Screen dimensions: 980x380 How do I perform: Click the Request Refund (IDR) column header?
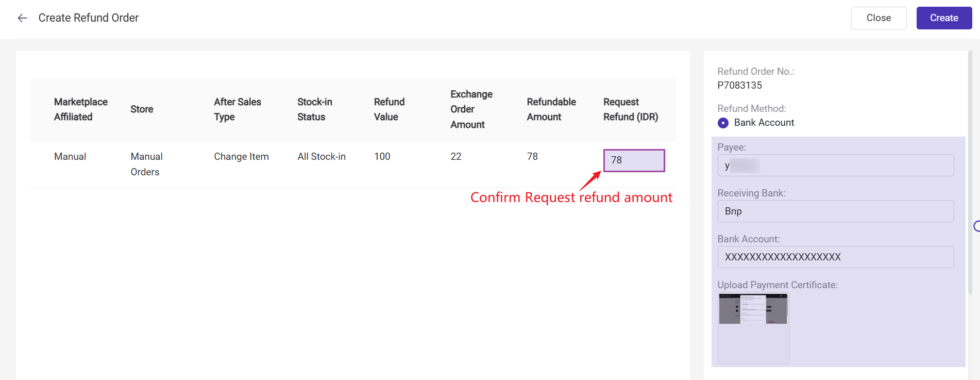point(630,109)
